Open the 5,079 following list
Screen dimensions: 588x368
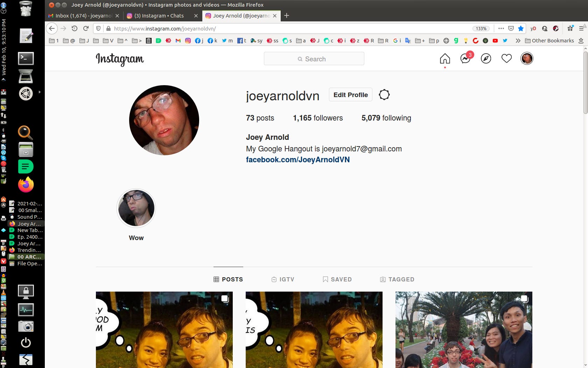click(x=386, y=118)
